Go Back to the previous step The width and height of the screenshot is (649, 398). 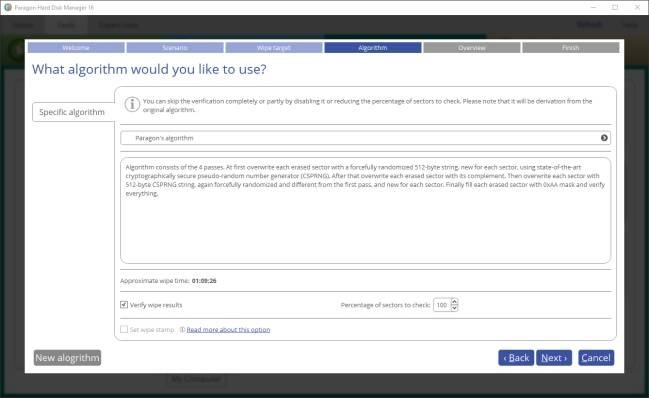[x=516, y=358]
